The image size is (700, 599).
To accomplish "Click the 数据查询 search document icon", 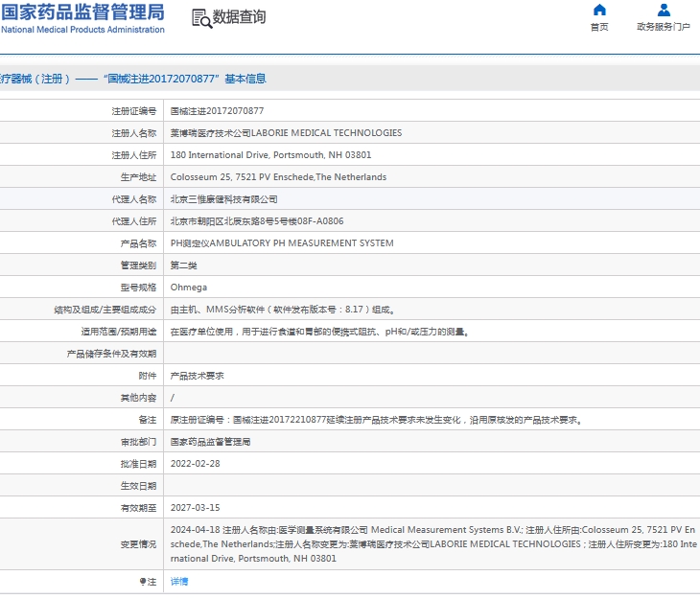I will pyautogui.click(x=201, y=19).
